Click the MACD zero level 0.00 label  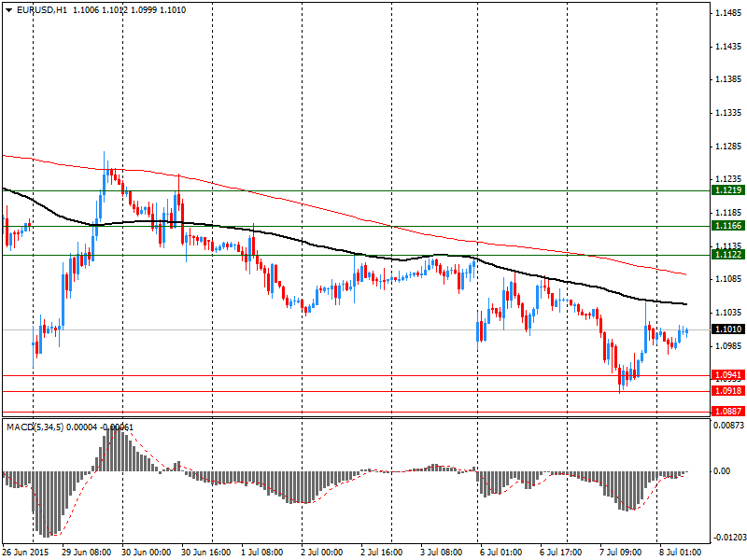pos(722,471)
